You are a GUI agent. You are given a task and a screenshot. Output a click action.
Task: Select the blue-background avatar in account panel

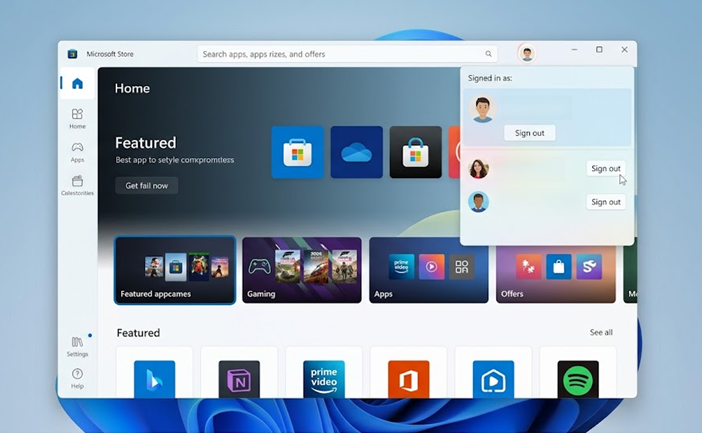pyautogui.click(x=479, y=202)
